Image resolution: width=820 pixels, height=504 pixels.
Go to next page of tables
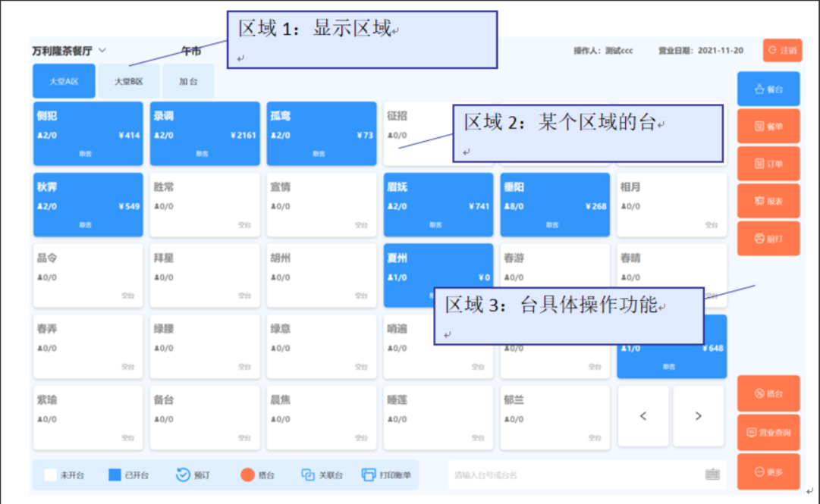point(699,416)
